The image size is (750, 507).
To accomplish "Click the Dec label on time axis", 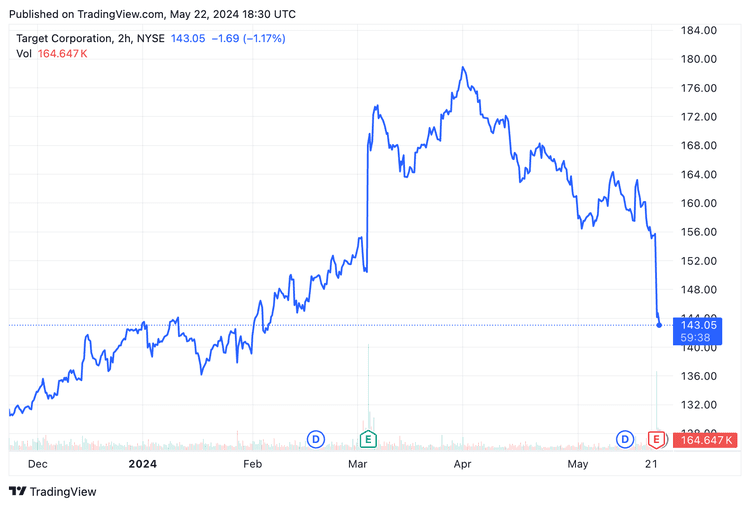I will (37, 464).
